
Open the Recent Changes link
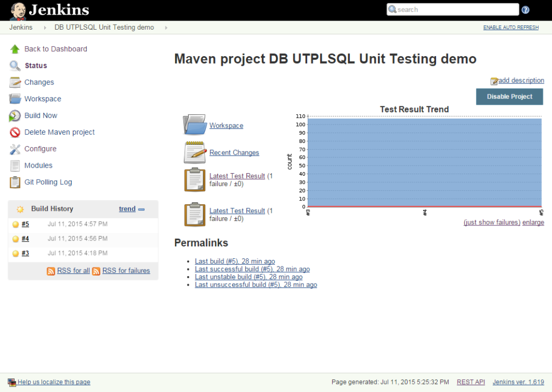click(x=234, y=153)
